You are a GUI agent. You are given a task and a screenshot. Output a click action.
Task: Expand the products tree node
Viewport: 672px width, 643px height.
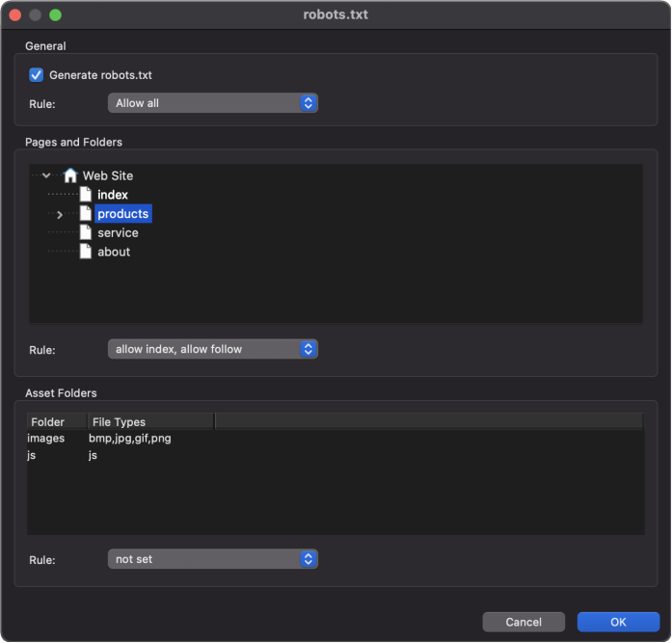click(60, 215)
